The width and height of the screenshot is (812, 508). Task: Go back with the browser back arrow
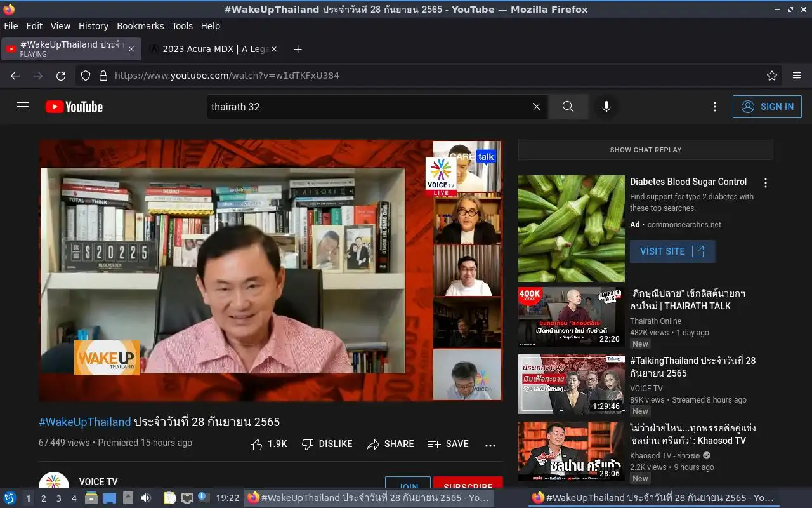(15, 76)
